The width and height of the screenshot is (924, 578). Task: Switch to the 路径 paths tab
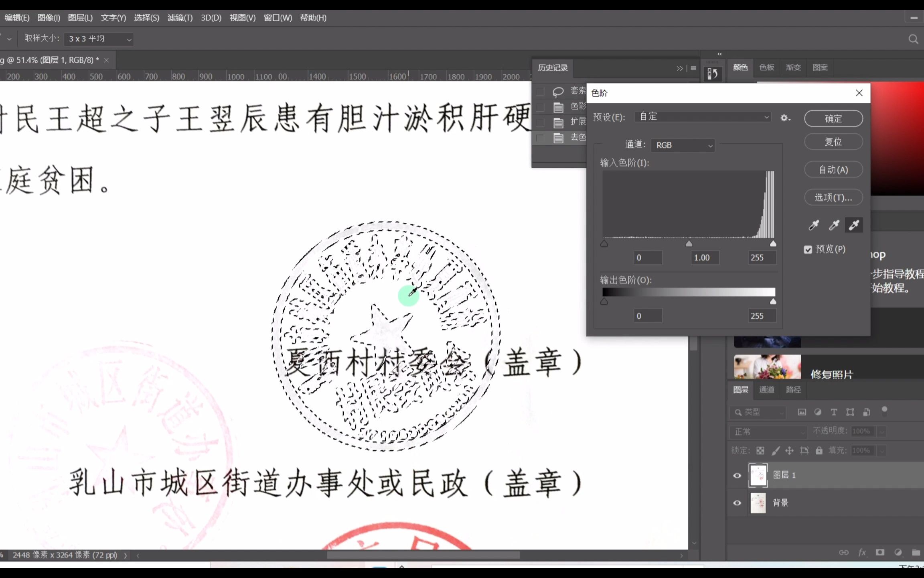click(793, 390)
